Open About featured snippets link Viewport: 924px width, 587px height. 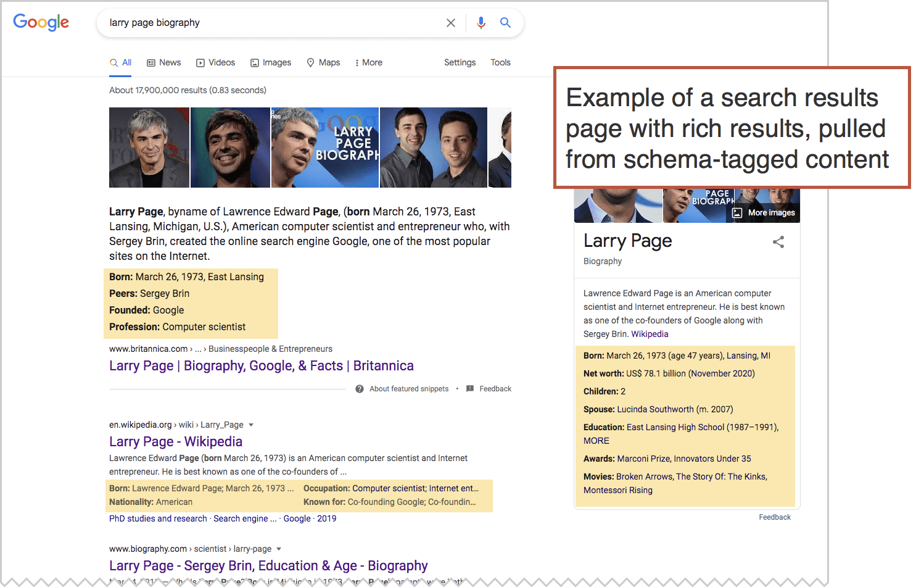pos(409,389)
